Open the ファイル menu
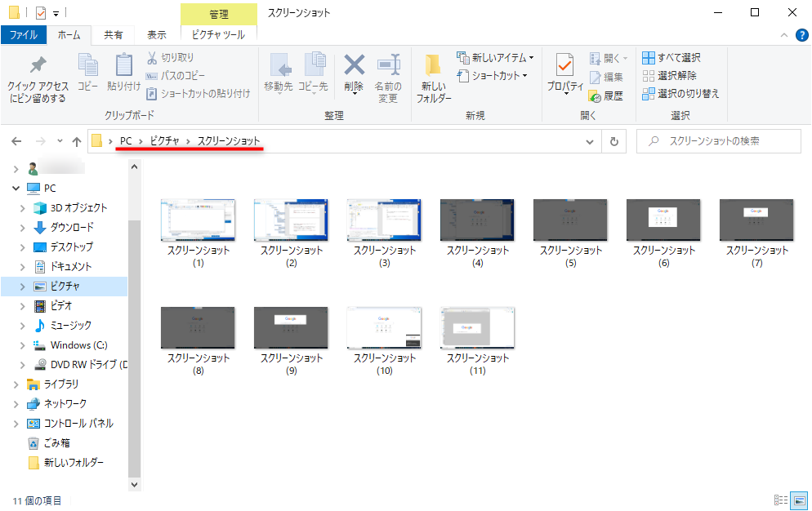Image resolution: width=812 pixels, height=511 pixels. pos(25,35)
